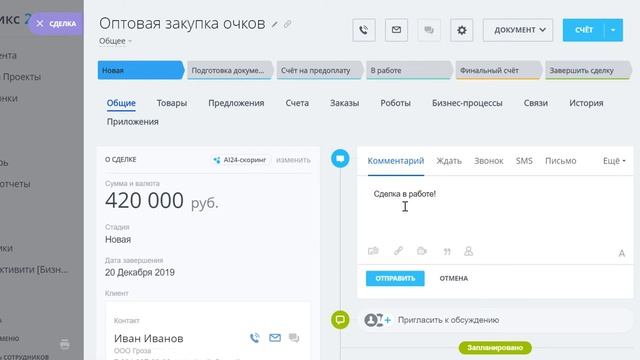
Task: Open the Бизнес-процессы tab
Action: (x=467, y=103)
